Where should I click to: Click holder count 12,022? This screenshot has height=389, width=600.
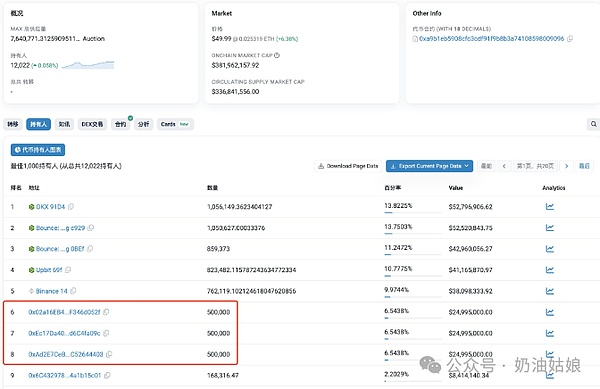tap(20, 65)
